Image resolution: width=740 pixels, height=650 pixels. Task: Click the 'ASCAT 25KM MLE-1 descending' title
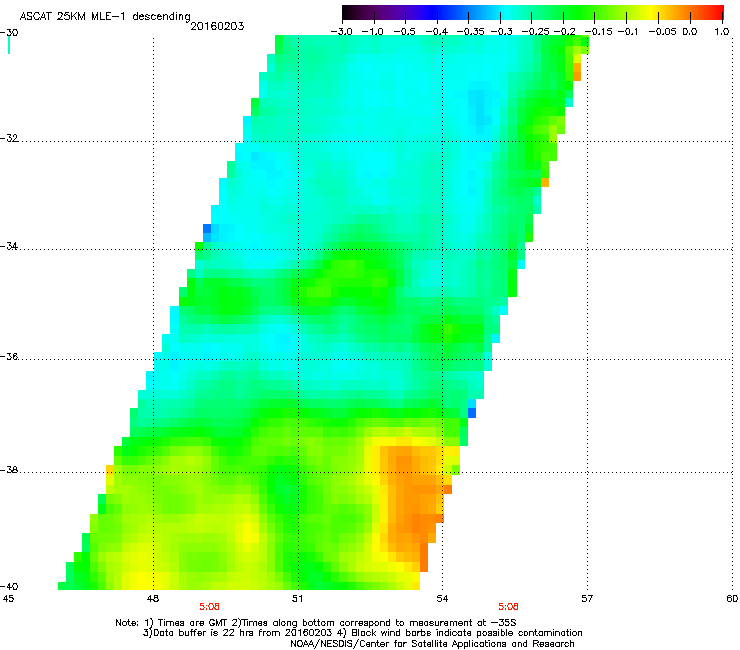[105, 16]
